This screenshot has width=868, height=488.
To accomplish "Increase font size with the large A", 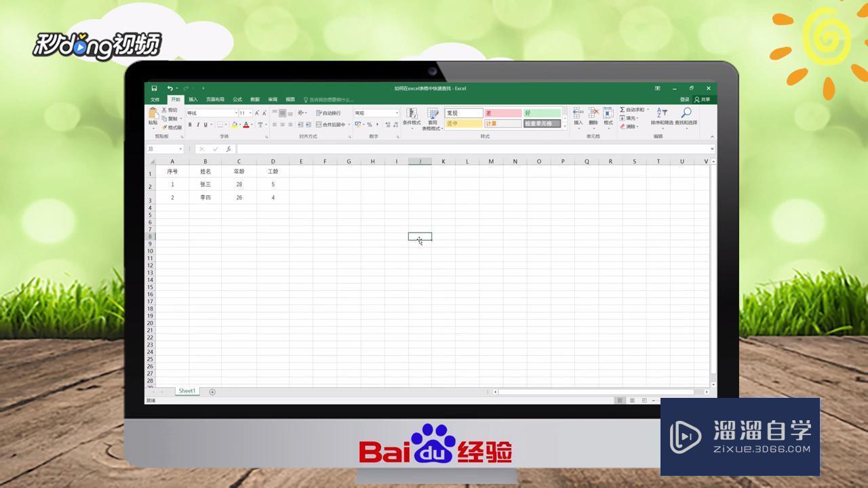I will click(256, 113).
